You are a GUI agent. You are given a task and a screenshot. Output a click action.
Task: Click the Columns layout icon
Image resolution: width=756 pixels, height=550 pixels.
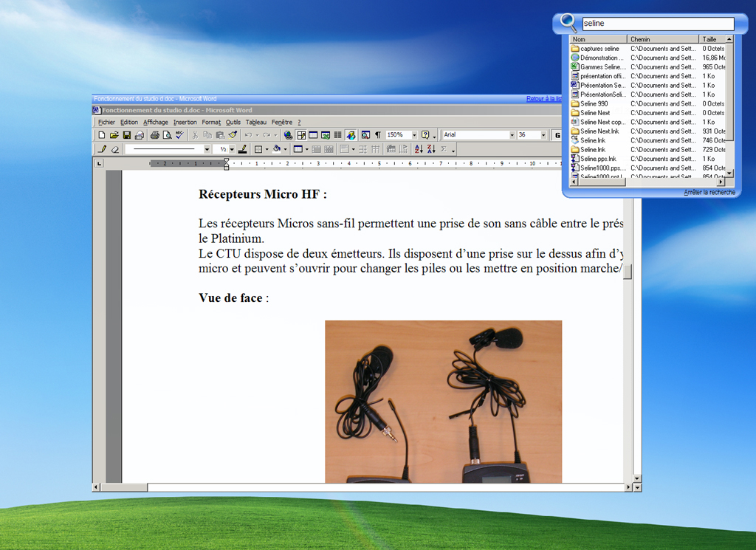338,135
